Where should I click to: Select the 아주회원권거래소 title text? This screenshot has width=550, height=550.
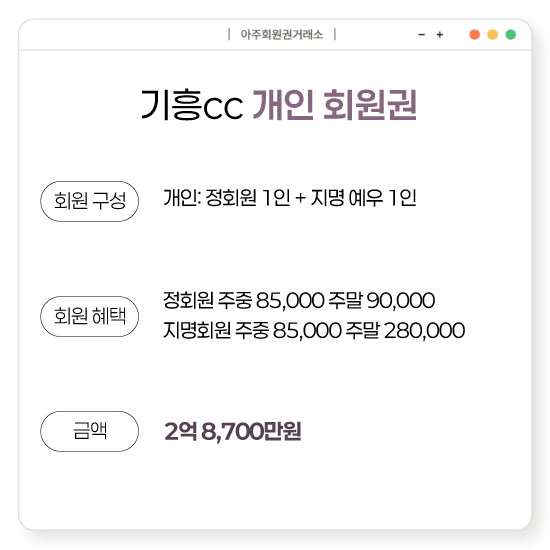282,34
